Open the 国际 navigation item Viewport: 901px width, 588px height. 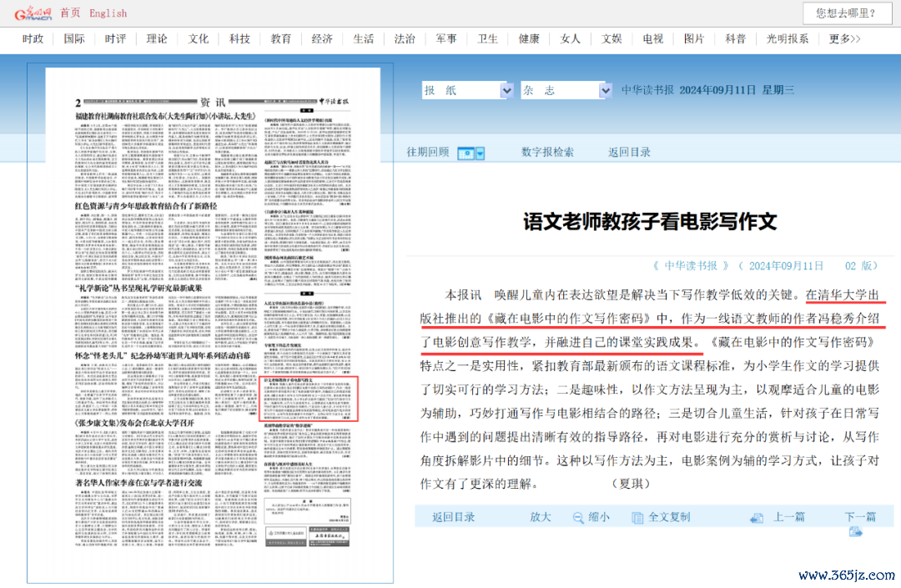74,39
